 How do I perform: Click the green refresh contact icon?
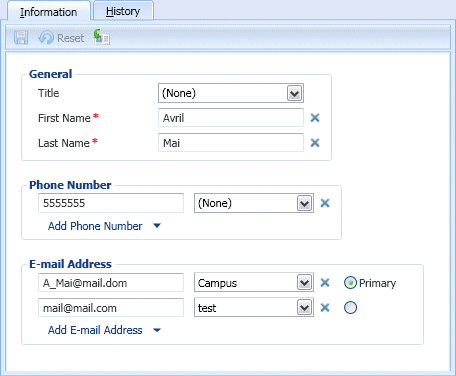click(x=101, y=37)
